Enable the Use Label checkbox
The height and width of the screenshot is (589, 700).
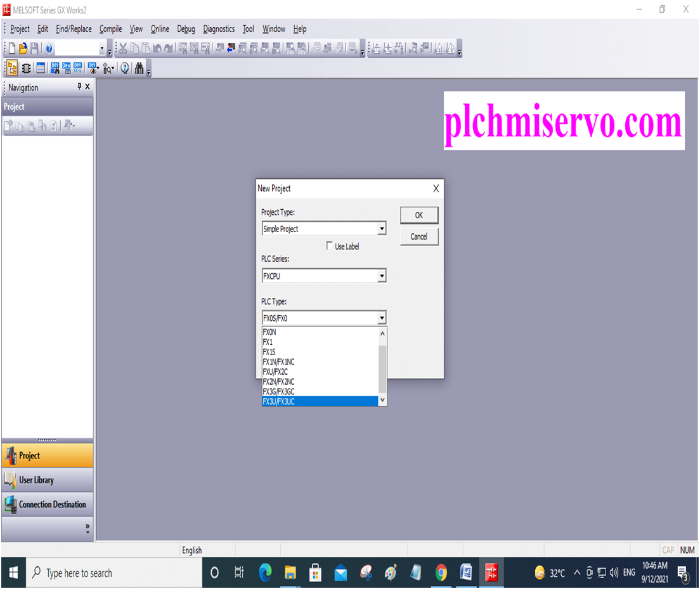coord(330,246)
